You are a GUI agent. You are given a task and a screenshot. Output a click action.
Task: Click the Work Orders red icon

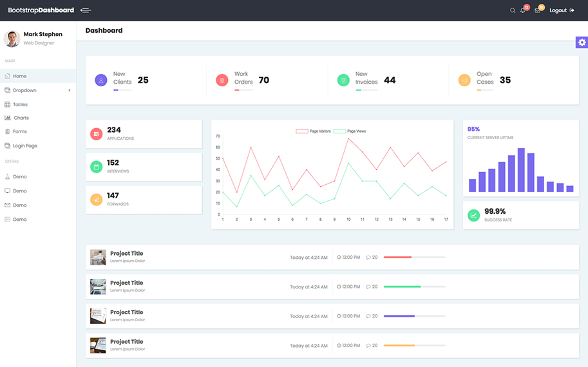(222, 80)
